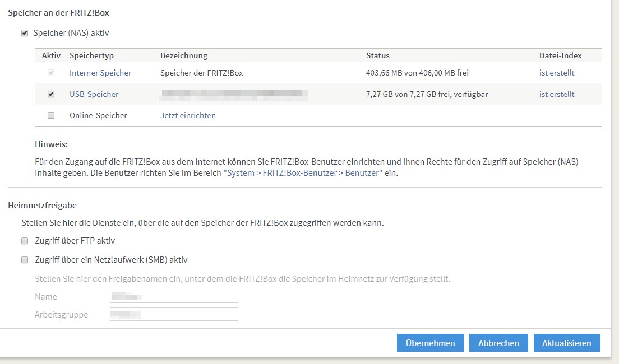Click the Datei-Index column header
This screenshot has height=364, width=619.
(x=561, y=55)
